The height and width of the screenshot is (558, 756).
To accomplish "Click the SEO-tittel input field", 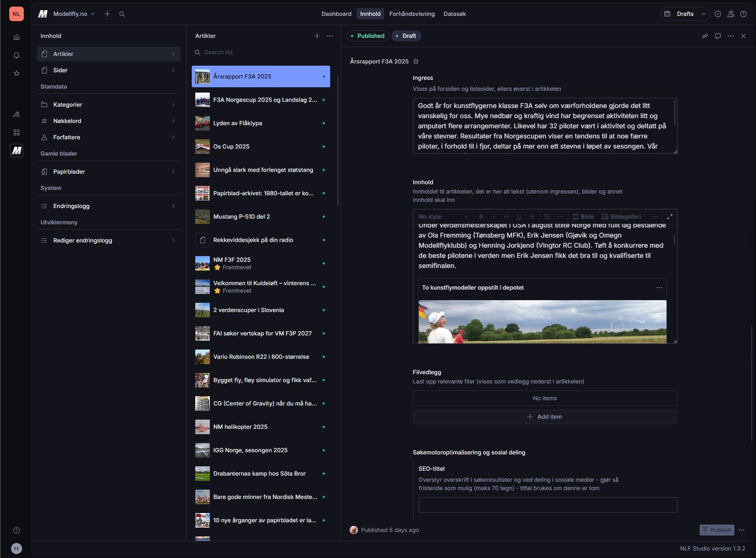I will coord(547,505).
